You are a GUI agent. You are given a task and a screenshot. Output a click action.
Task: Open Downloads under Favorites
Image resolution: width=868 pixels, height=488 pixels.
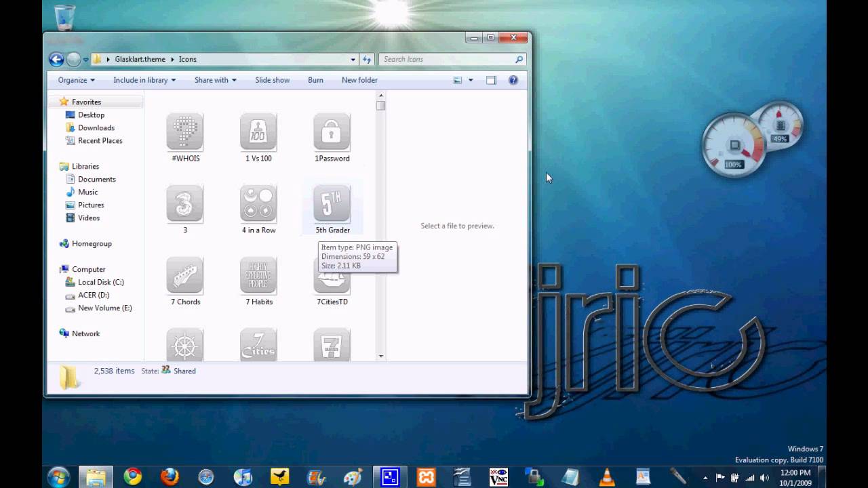96,127
